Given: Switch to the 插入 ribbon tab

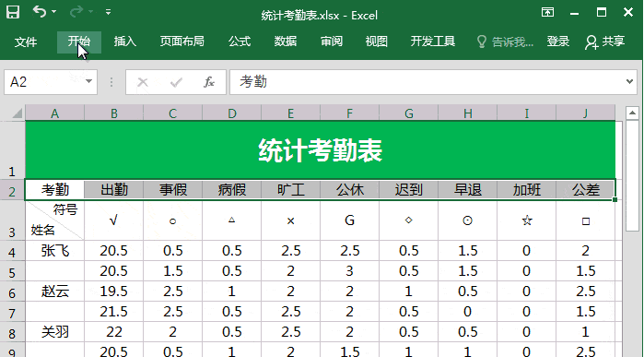Looking at the screenshot, I should pos(125,42).
